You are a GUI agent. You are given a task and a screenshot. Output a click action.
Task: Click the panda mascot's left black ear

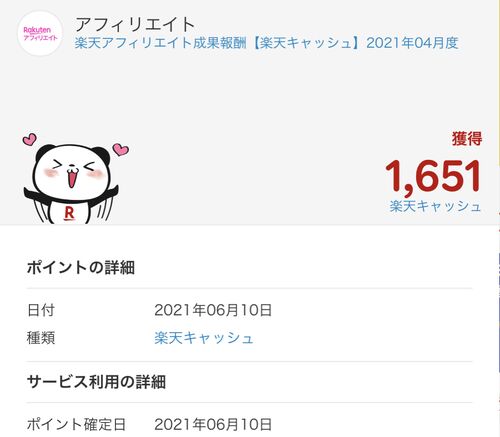point(42,153)
